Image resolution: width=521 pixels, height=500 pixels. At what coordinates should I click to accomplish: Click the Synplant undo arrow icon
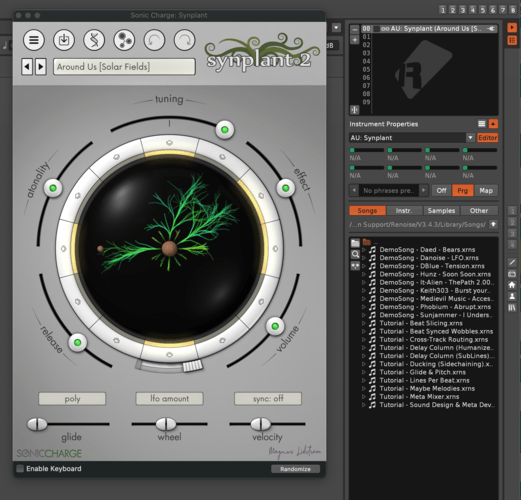(x=154, y=40)
